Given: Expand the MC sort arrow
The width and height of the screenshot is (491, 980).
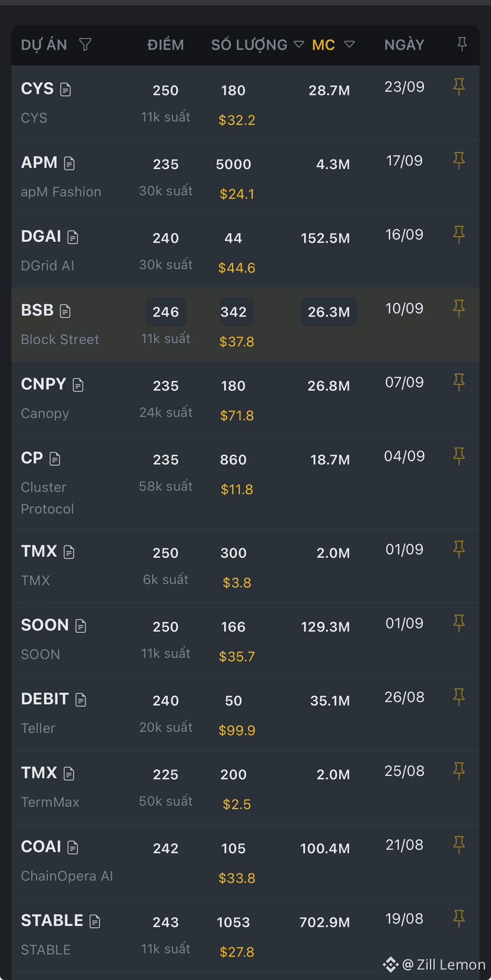Looking at the screenshot, I should tap(349, 44).
